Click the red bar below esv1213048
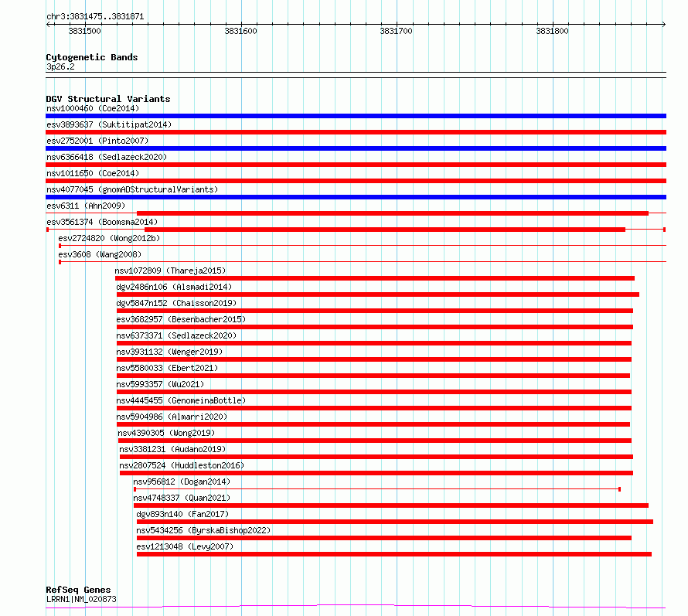Viewport: 688px width, 616px height. click(394, 554)
